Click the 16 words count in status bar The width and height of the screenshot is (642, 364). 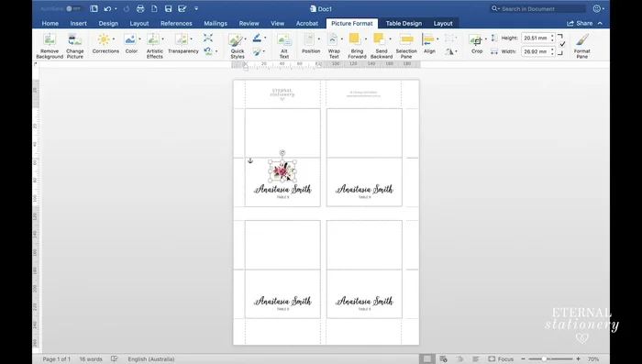[x=91, y=359]
